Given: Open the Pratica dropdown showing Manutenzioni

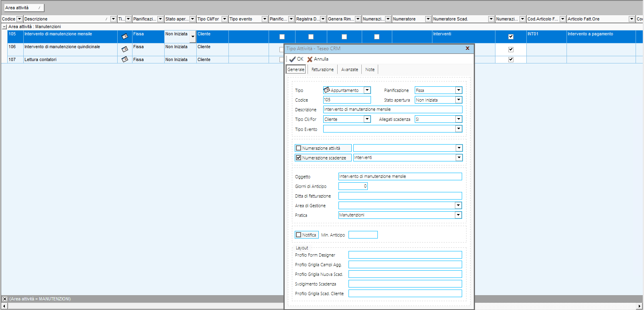Looking at the screenshot, I should point(458,215).
